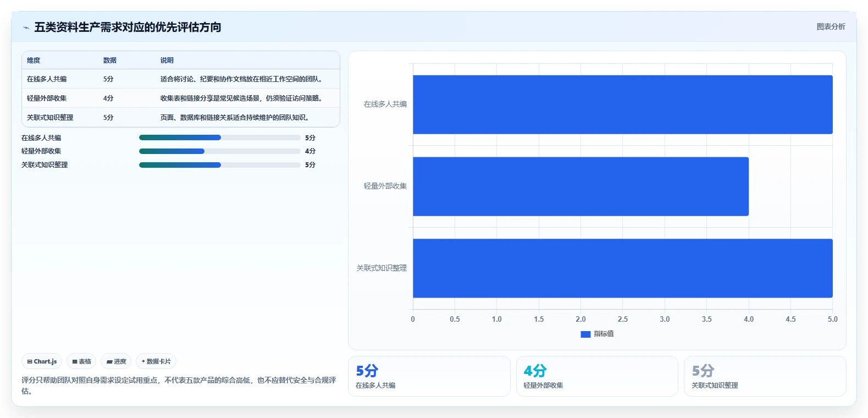
Task: Click the footnote starting 评分只帮助团队
Action: pos(179,386)
